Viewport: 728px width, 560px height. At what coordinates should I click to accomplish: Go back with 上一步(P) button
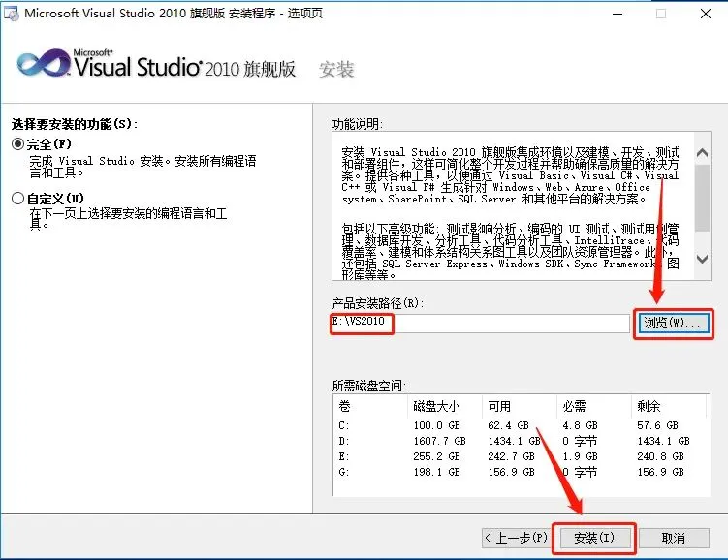(516, 538)
